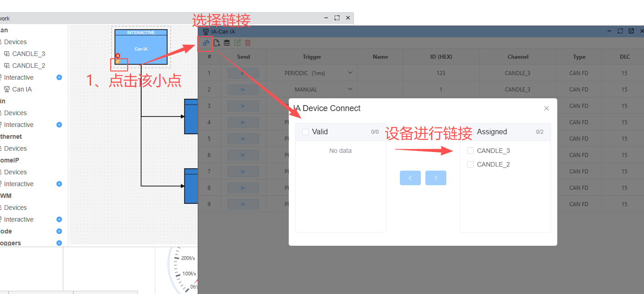Click the move-left arrow transfer button
644x294 pixels.
pyautogui.click(x=410, y=178)
